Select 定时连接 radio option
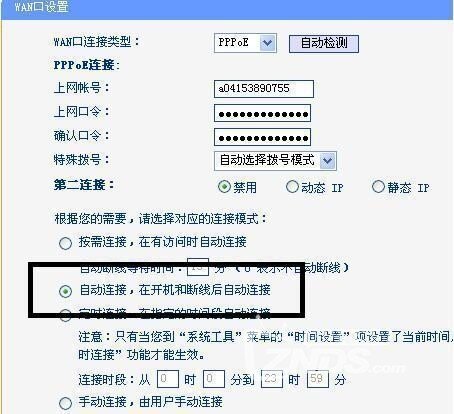This screenshot has width=454, height=414. [x=65, y=314]
